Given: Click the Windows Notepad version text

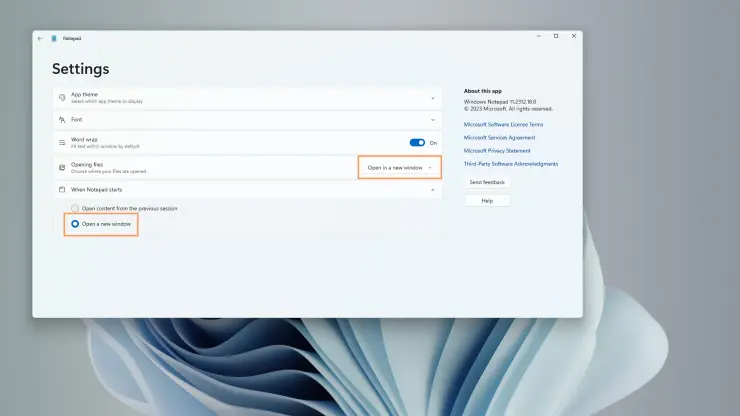Looking at the screenshot, I should tap(500, 102).
